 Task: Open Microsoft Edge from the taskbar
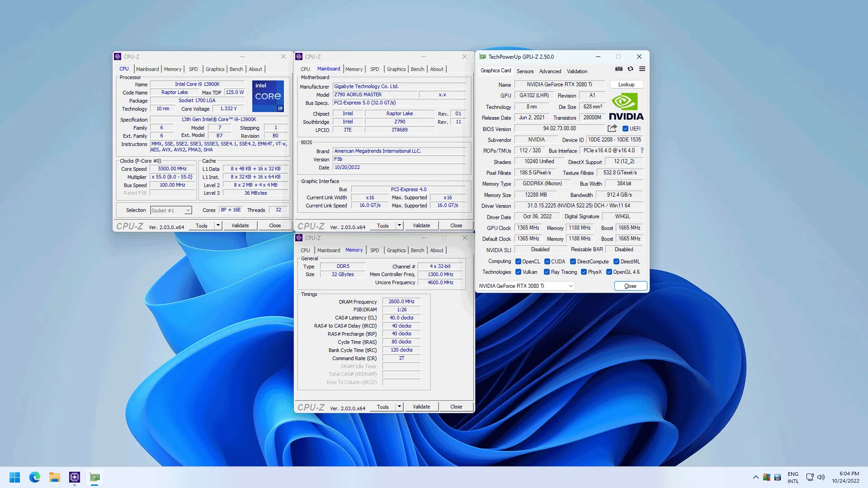34,477
